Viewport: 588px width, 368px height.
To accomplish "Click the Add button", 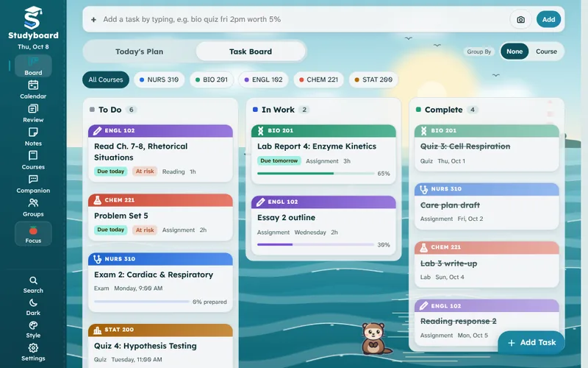I will [x=548, y=20].
